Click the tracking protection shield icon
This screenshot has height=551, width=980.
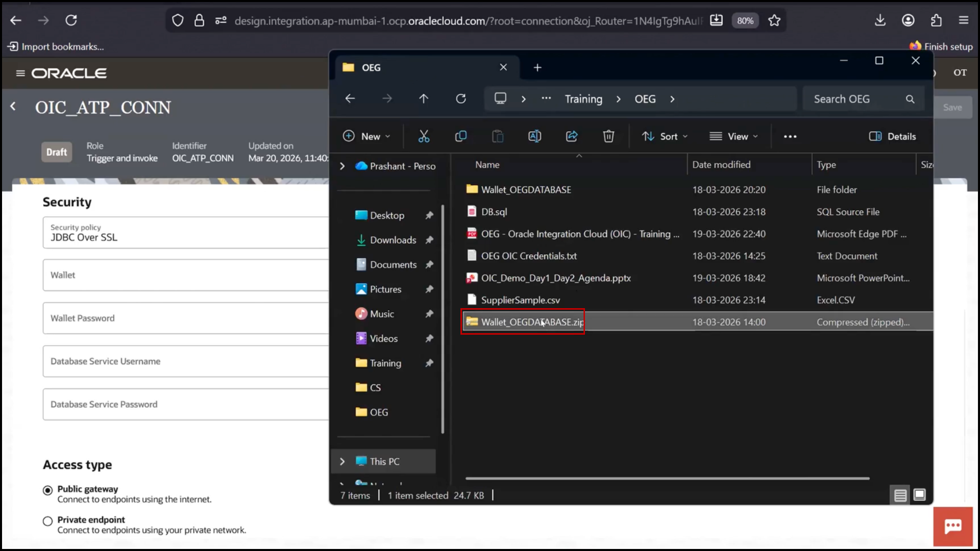coord(178,20)
